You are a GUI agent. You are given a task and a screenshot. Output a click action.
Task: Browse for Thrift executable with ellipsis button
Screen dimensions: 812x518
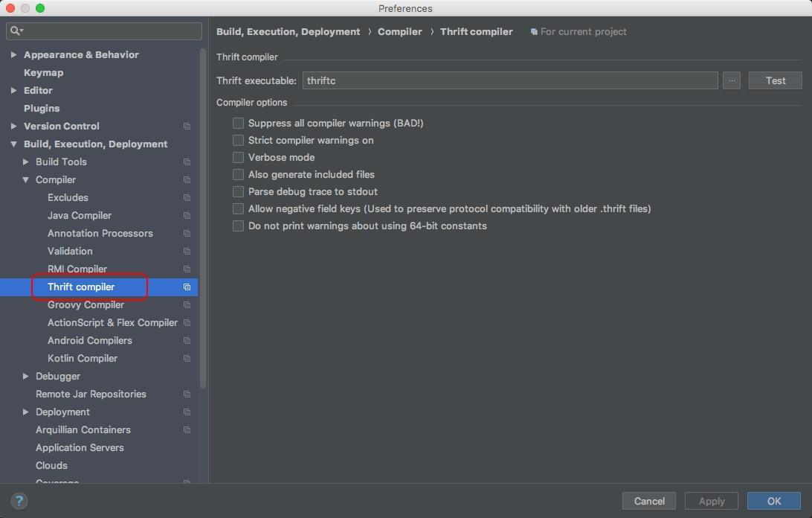tap(732, 80)
